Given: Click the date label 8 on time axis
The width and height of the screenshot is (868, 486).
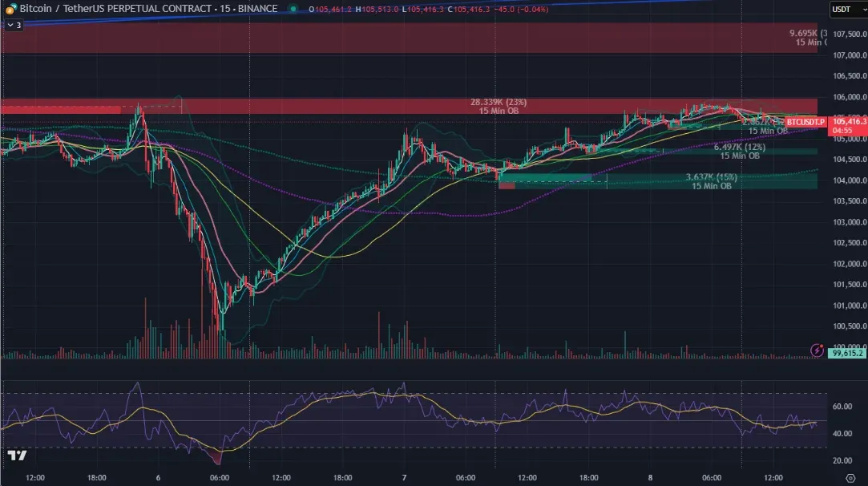Looking at the screenshot, I should click(650, 478).
